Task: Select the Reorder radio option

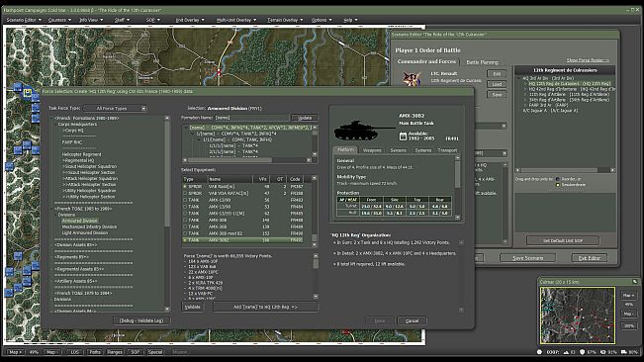Action: coord(558,179)
